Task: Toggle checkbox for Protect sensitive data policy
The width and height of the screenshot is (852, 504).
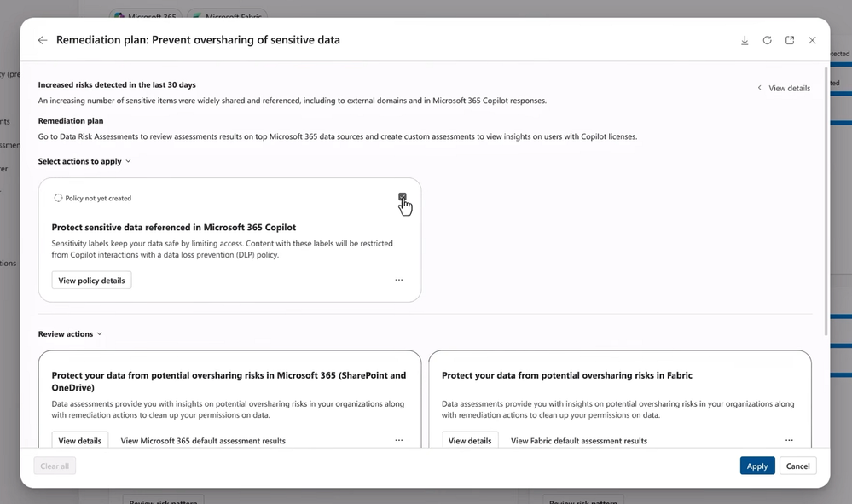Action: point(403,197)
